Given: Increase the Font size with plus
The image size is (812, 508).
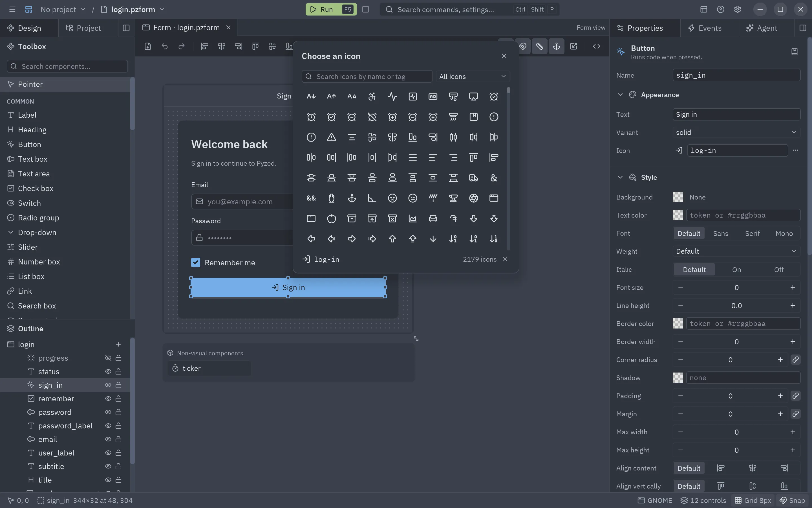Looking at the screenshot, I should pos(792,288).
